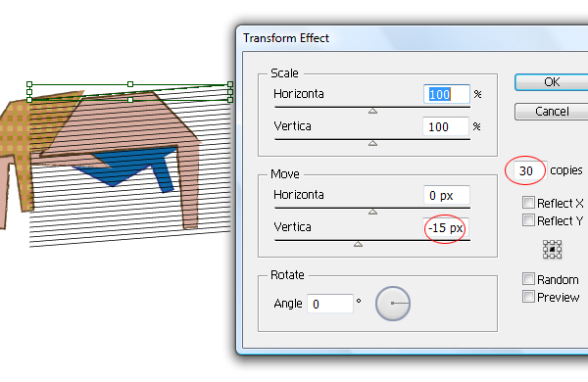
Task: Enable the Reflect X checkbox
Action: pyautogui.click(x=528, y=203)
